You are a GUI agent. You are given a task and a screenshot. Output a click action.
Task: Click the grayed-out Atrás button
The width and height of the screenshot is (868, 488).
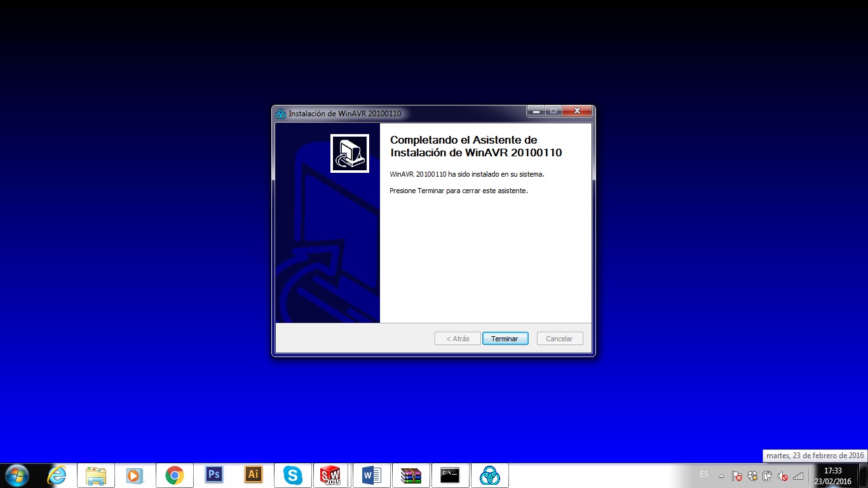(458, 339)
